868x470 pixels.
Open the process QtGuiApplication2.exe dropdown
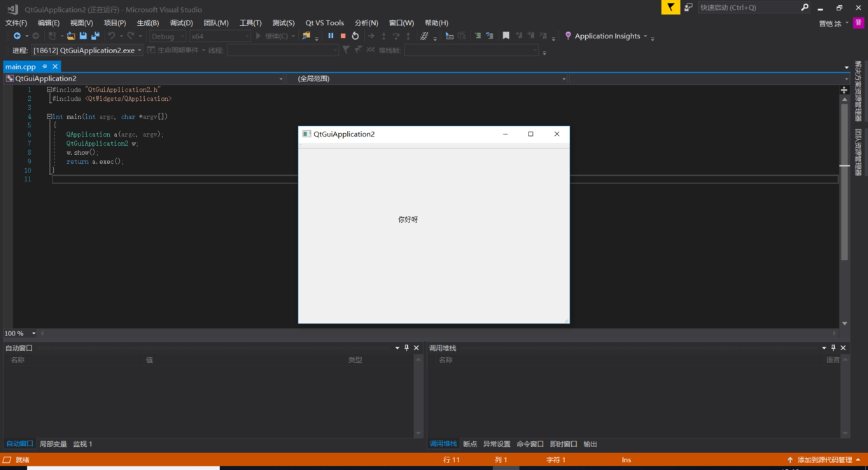click(87, 50)
